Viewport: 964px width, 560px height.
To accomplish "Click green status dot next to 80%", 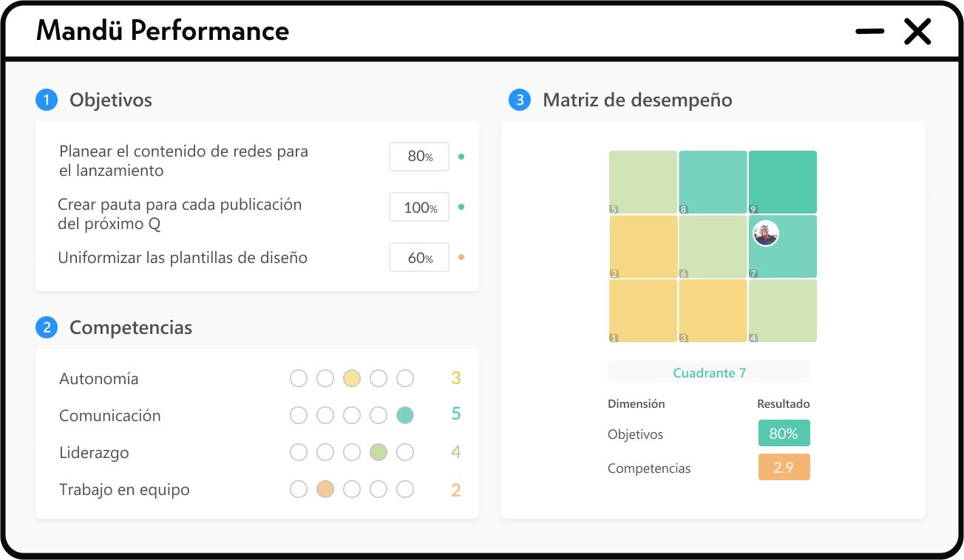I will [461, 157].
